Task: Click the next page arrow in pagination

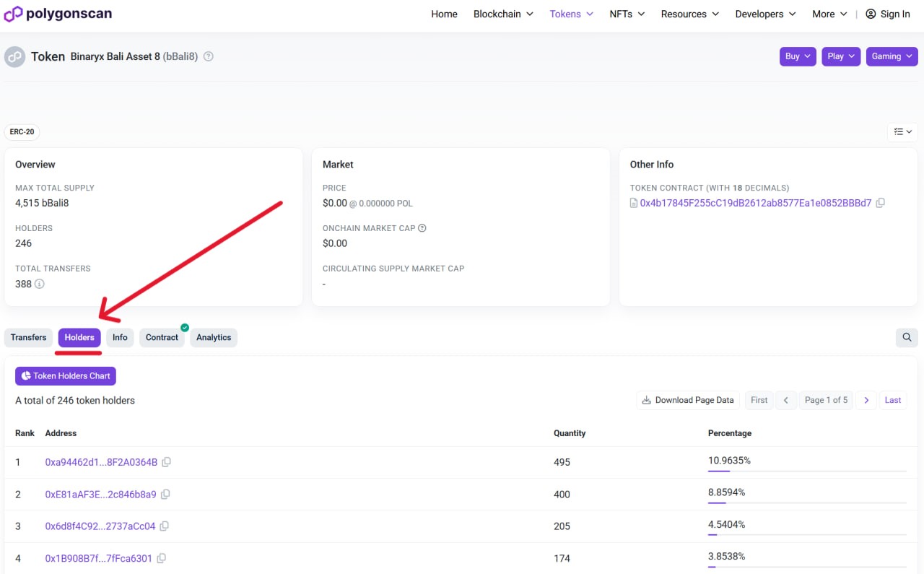Action: tap(866, 399)
